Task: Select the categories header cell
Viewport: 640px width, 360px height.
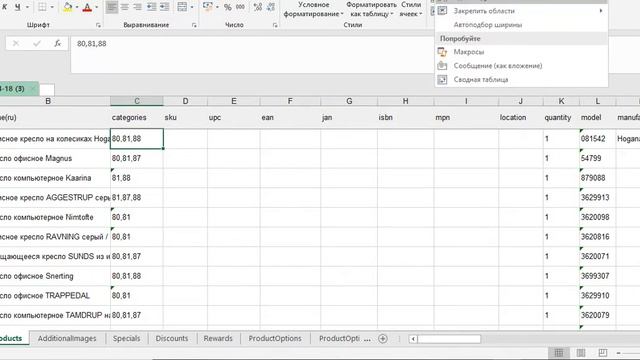Action: 137,118
